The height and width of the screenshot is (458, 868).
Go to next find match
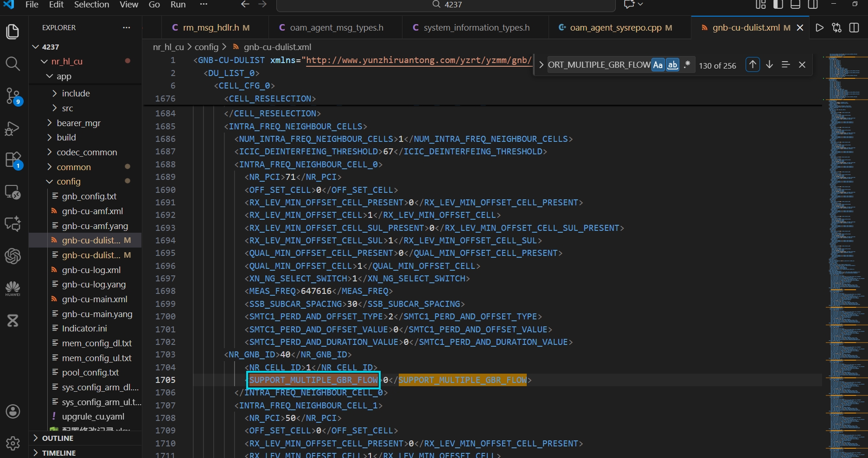coord(769,65)
